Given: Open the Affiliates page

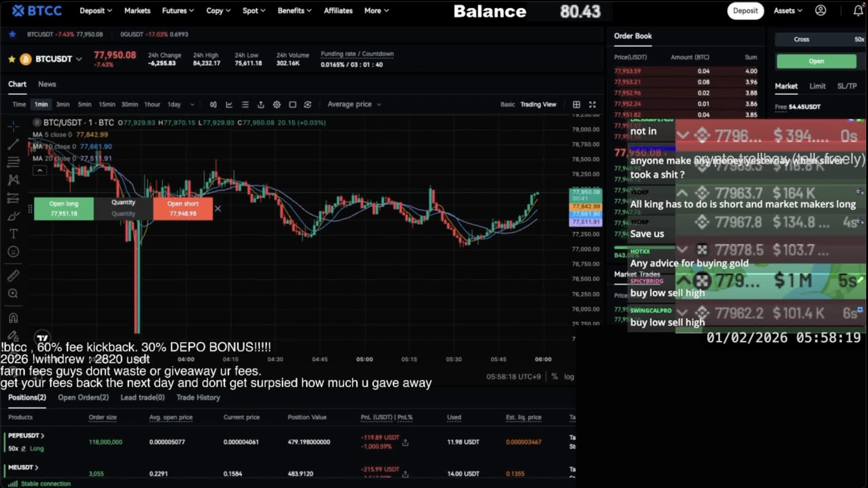Looking at the screenshot, I should click(x=338, y=10).
